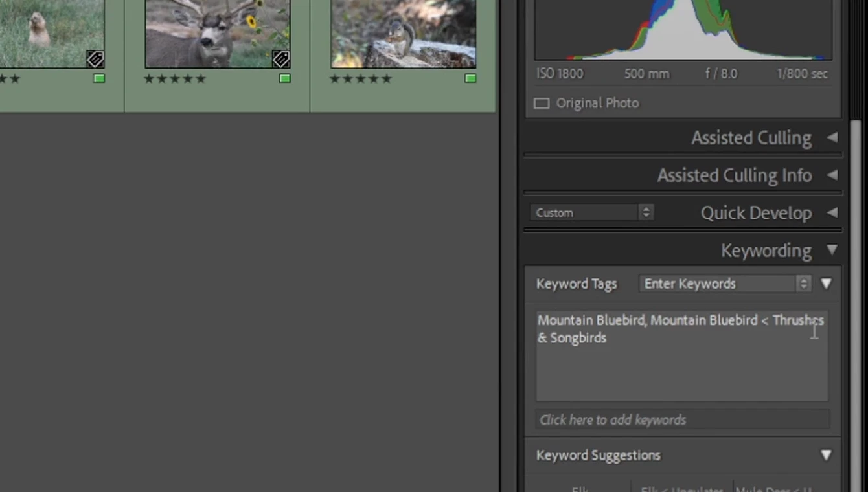Expand the Assisted Culling panel triangle

(832, 137)
